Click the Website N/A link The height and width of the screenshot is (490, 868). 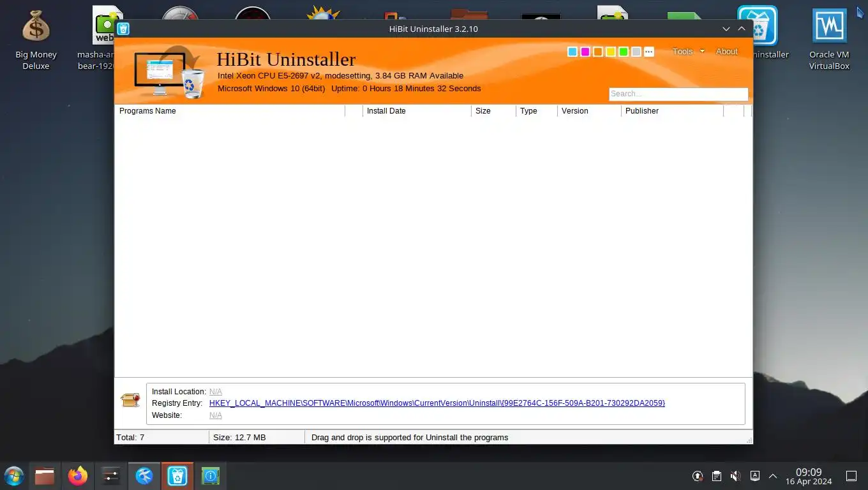click(216, 415)
